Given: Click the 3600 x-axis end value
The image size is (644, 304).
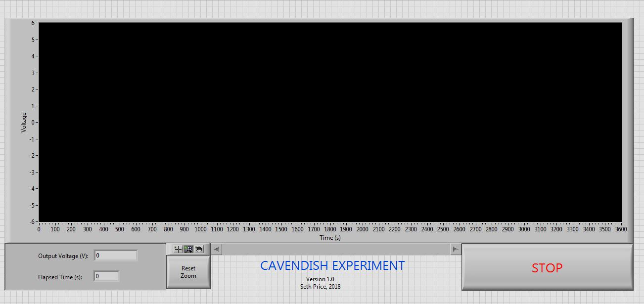Looking at the screenshot, I should click(621, 229).
